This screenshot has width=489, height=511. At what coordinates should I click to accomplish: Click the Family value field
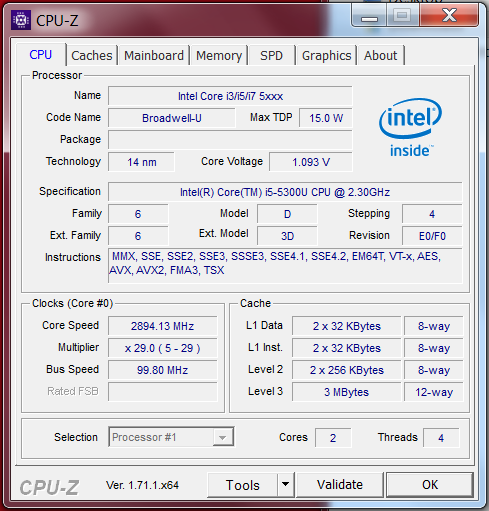(138, 214)
